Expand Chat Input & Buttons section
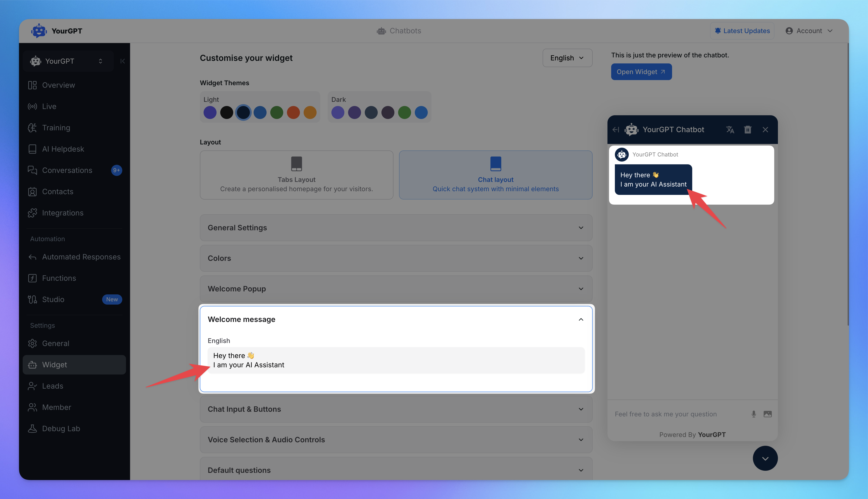 click(396, 409)
